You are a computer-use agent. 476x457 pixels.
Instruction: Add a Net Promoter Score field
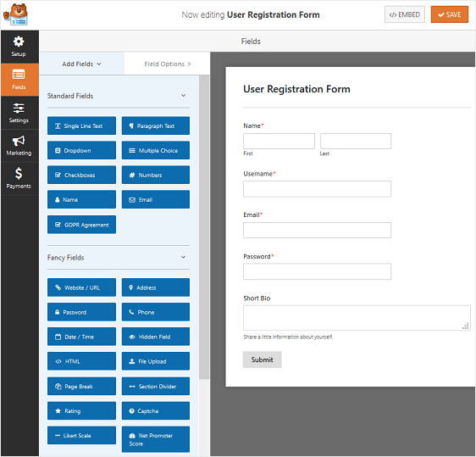[156, 439]
